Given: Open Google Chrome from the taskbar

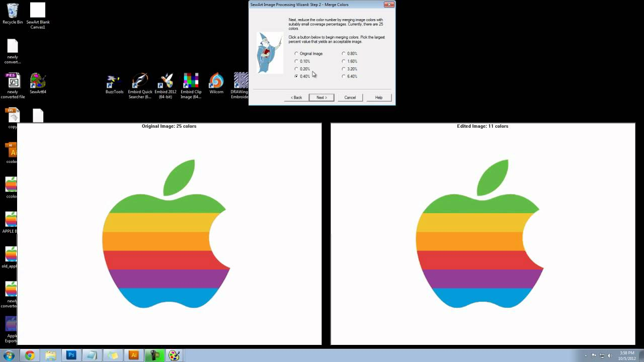Looking at the screenshot, I should (x=30, y=355).
